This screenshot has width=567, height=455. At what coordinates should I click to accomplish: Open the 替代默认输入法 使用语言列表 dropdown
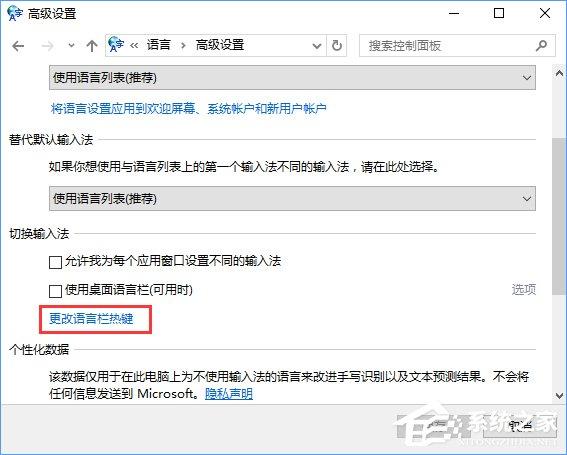tap(292, 198)
